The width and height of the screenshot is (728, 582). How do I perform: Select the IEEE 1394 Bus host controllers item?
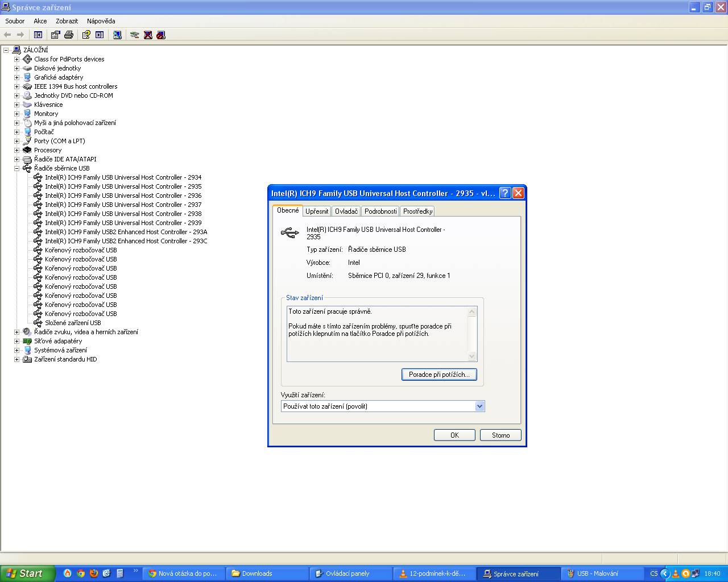coord(76,86)
